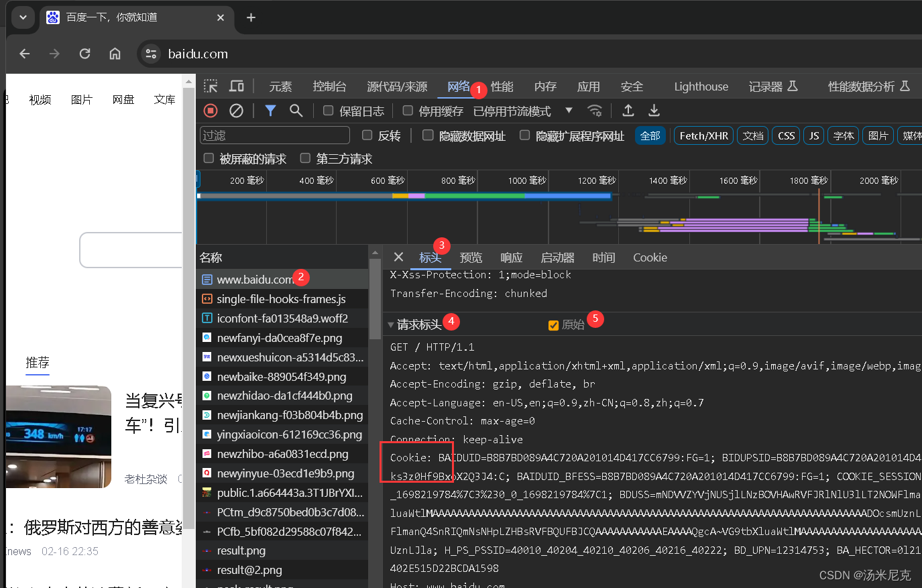
Task: Activate the inspect element picker icon
Action: (211, 86)
